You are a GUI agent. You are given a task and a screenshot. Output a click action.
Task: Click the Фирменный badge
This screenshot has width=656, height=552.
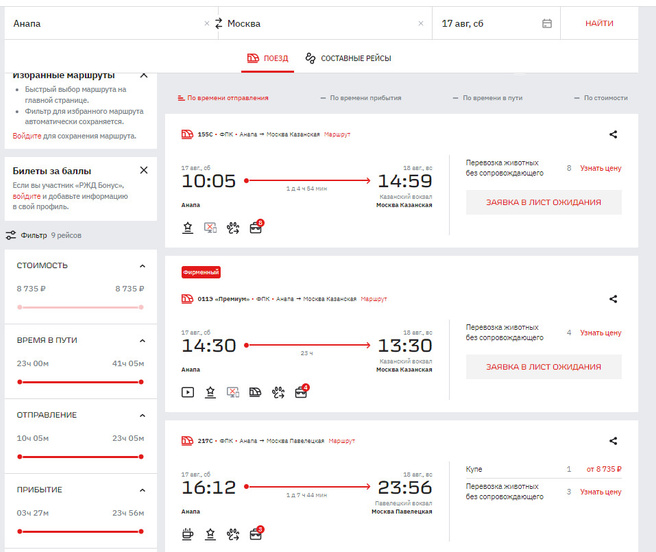tap(201, 272)
